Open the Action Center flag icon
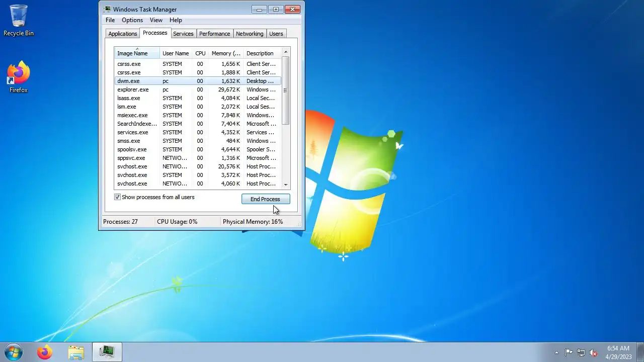Image resolution: width=644 pixels, height=362 pixels. pos(569,352)
